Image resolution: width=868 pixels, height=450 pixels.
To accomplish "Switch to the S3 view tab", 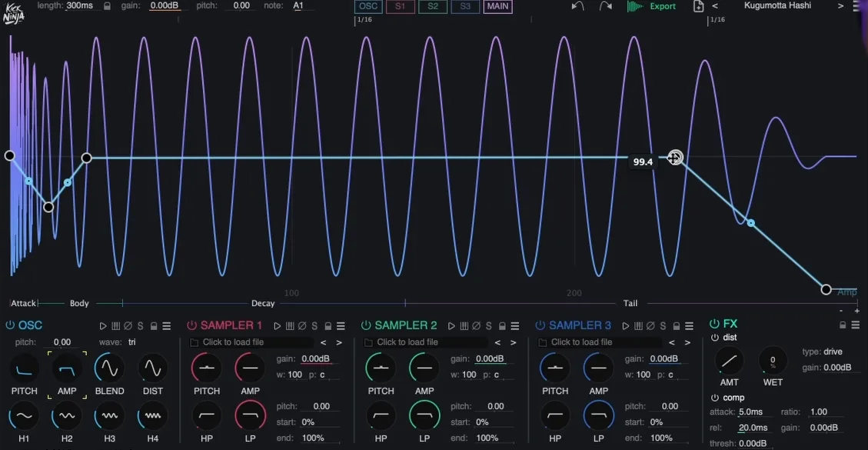I will point(466,7).
